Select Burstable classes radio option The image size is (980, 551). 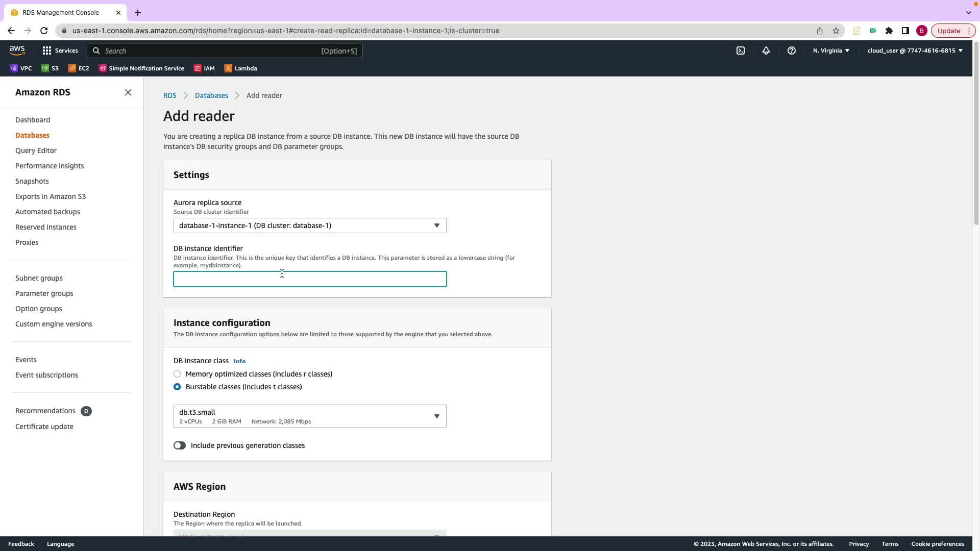177,387
